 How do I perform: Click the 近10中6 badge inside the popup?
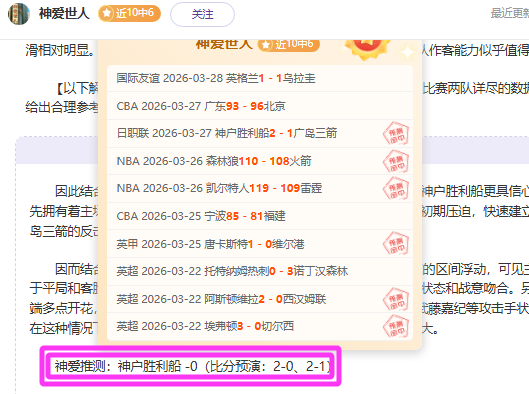pyautogui.click(x=288, y=45)
